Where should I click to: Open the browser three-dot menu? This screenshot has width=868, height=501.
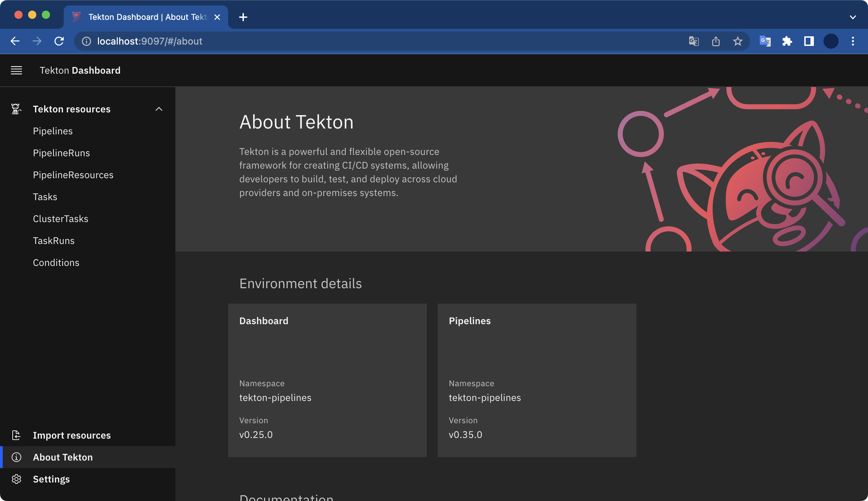853,41
